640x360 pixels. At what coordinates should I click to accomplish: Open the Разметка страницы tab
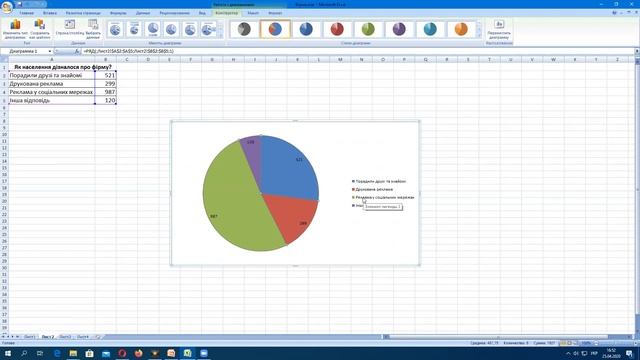[83, 13]
